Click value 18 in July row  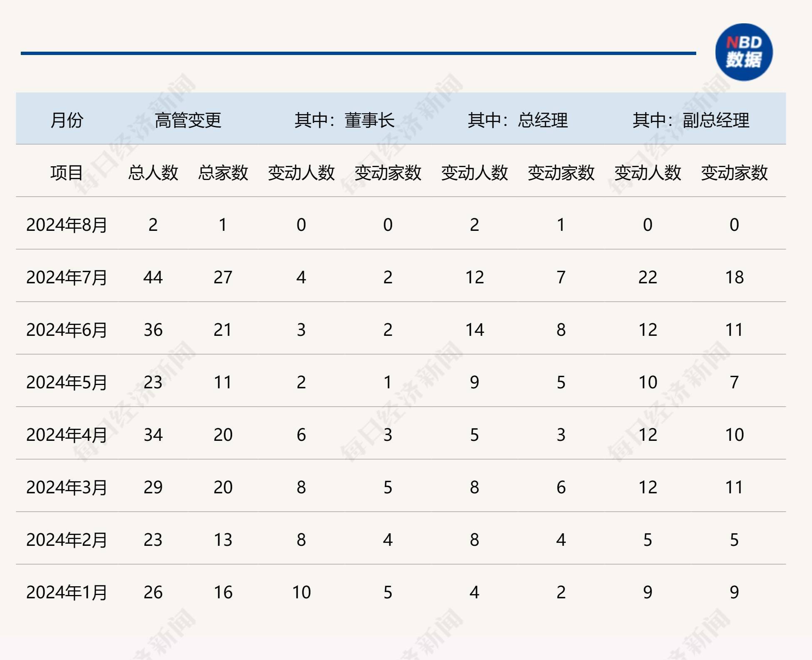734,277
